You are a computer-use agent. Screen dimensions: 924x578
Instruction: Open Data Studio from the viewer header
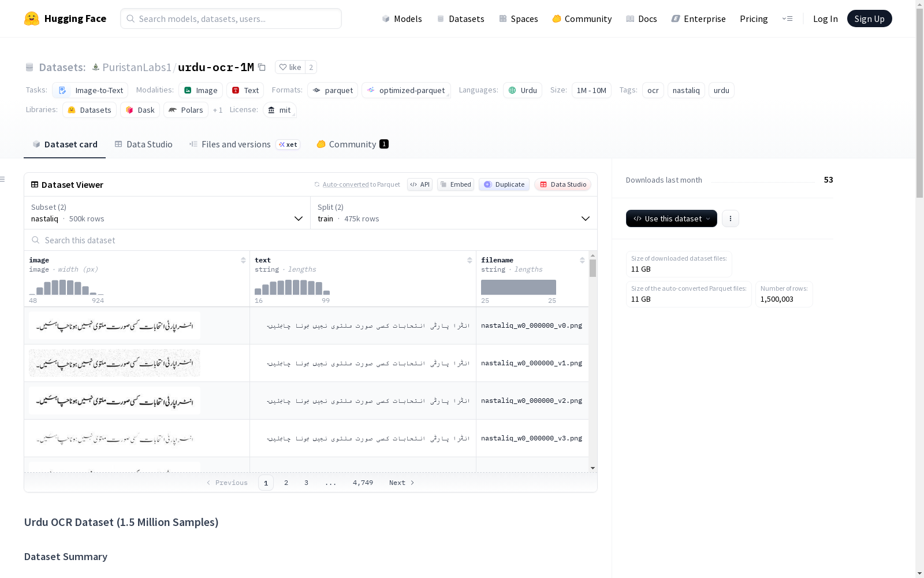click(x=562, y=184)
